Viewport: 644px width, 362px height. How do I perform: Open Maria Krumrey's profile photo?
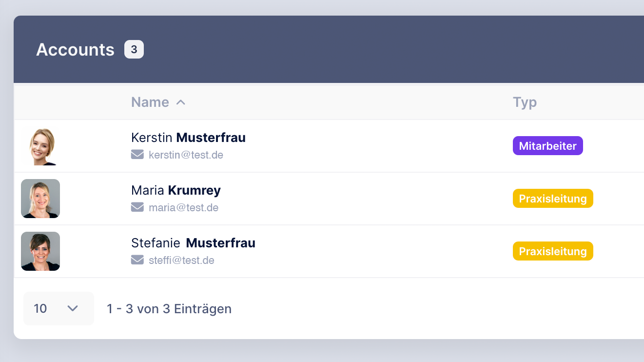point(40,199)
